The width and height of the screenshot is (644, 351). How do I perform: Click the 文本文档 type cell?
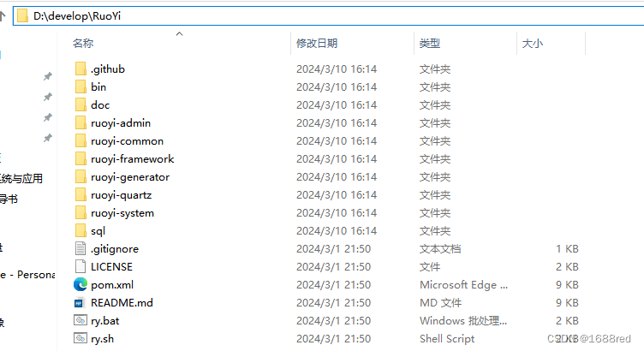pos(440,249)
